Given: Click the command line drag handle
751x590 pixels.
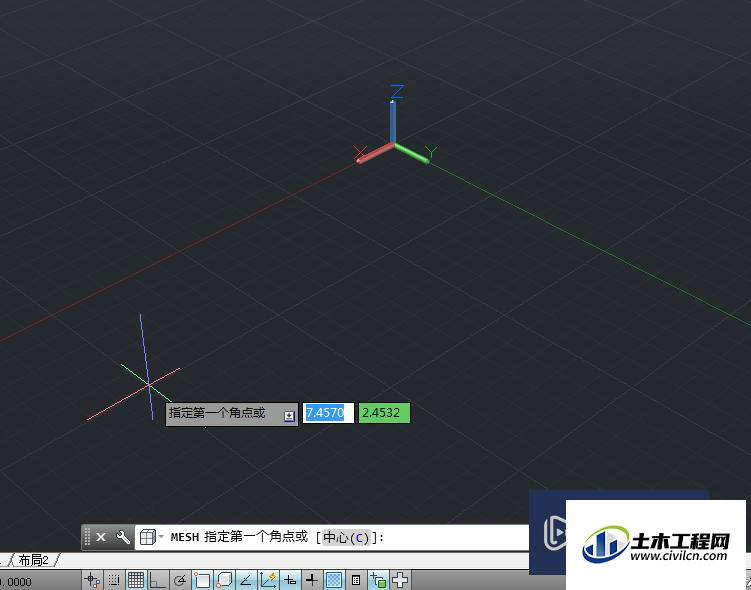Looking at the screenshot, I should (87, 537).
